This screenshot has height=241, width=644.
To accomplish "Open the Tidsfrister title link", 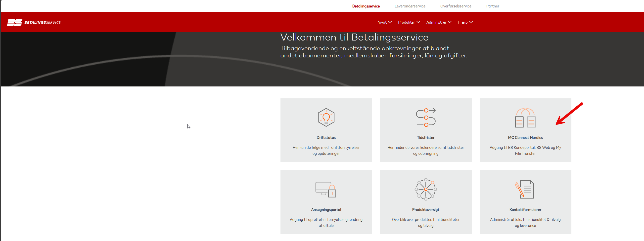I will click(425, 138).
